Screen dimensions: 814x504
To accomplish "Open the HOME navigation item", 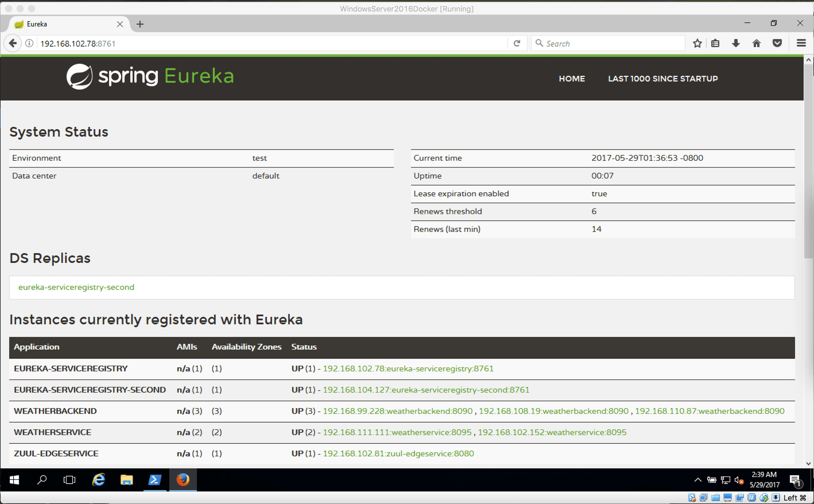I will point(571,78).
